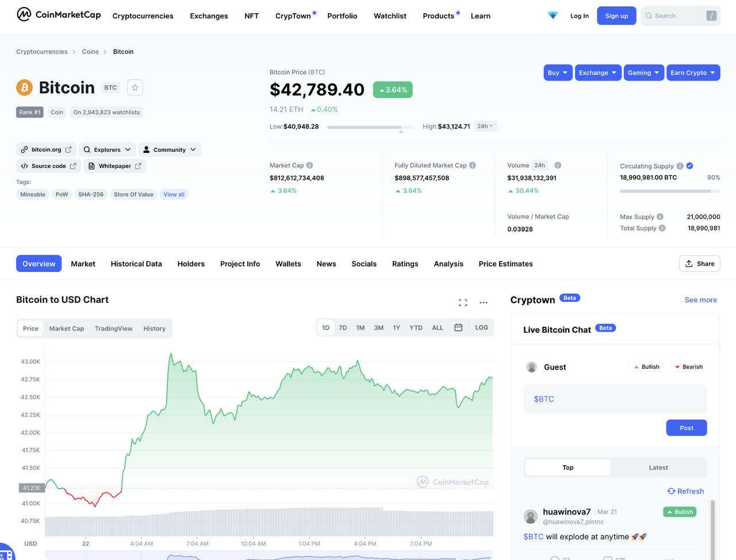Click the Share button
Screen dimensions: 736x560
click(700, 263)
